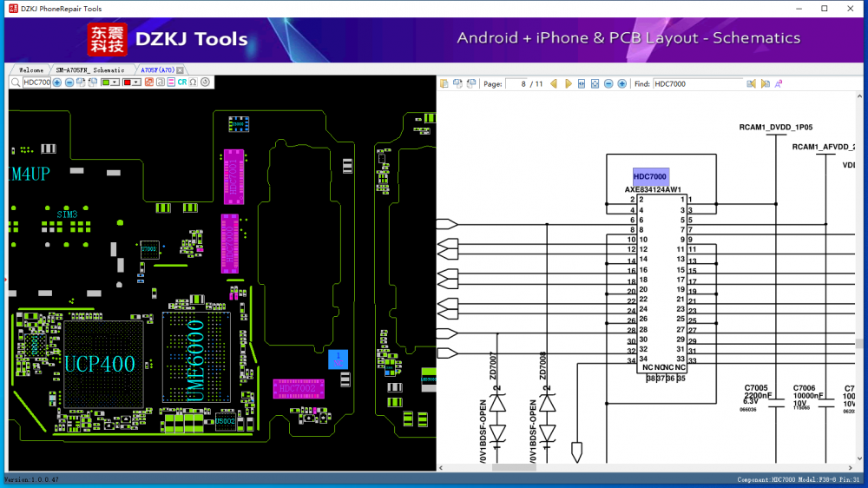Viewport: 868px width, 488px height.
Task: Click the rotate board icon after zoom-out
Action: pos(81,82)
